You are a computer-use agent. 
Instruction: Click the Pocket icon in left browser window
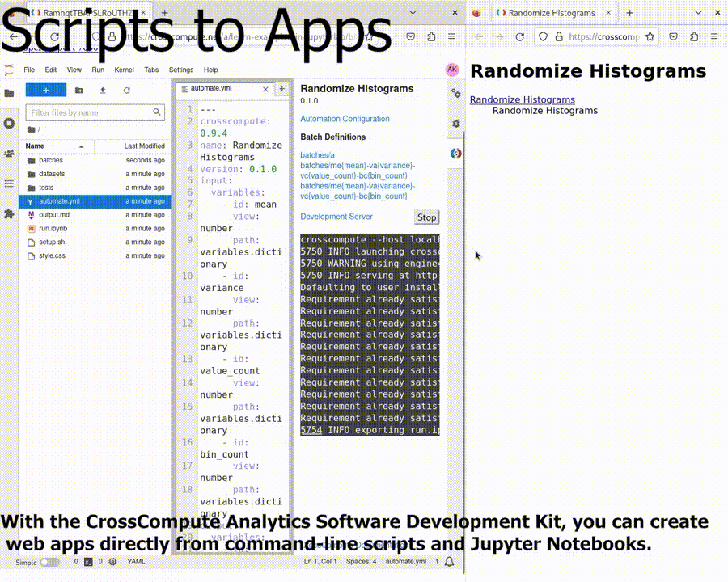(x=410, y=36)
